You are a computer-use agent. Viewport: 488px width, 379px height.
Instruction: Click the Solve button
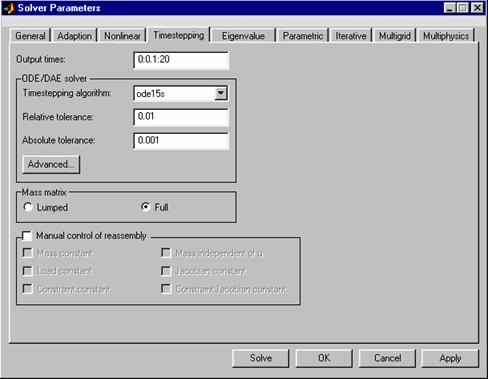click(261, 358)
